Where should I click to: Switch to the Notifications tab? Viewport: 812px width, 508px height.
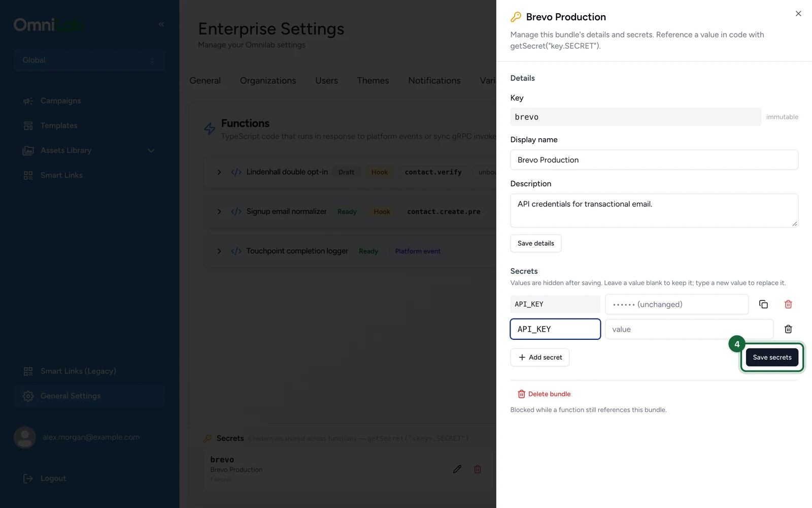434,80
